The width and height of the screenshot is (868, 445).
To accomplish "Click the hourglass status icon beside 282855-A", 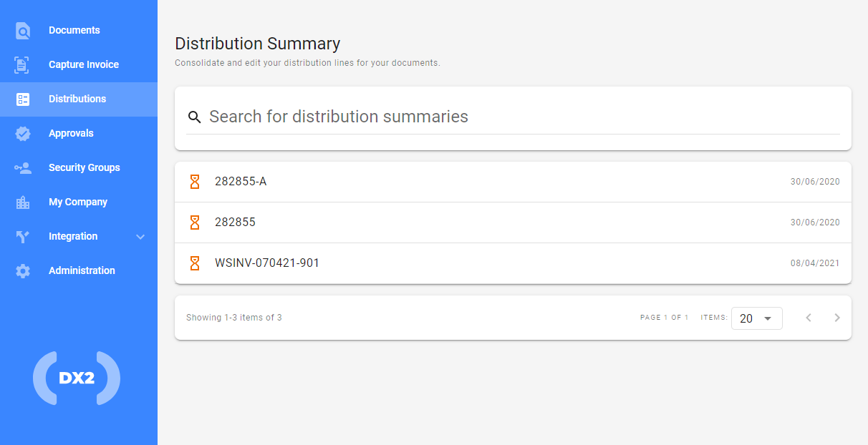I will 194,181.
